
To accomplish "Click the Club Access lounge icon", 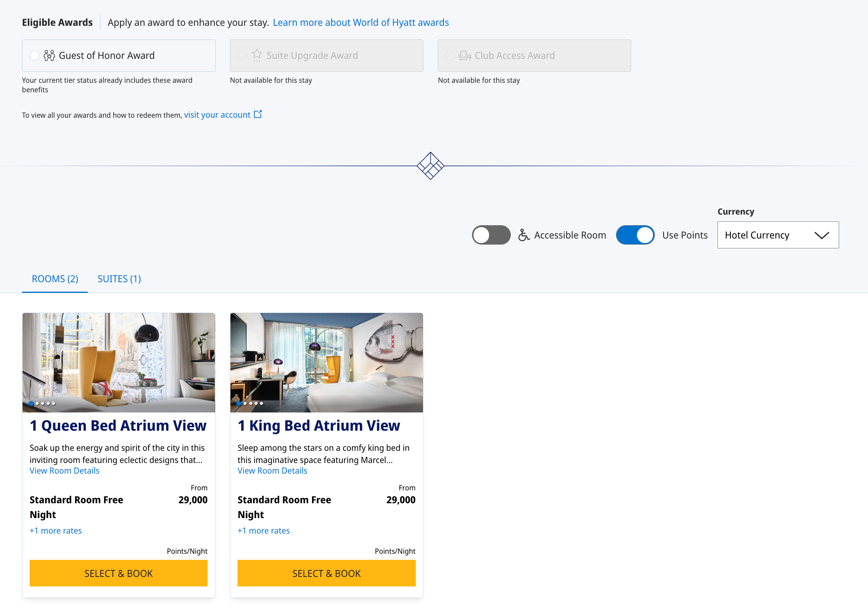I will tap(465, 55).
